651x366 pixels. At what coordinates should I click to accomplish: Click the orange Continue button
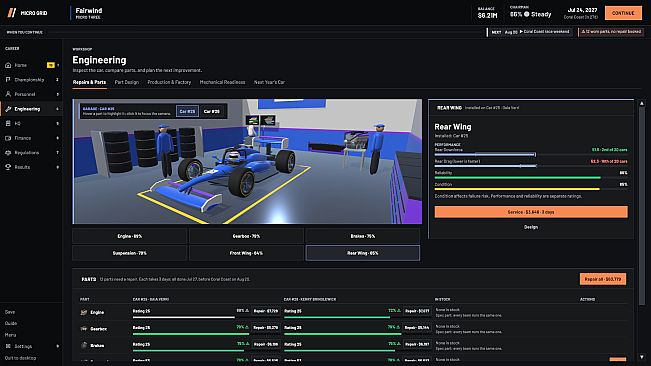point(623,13)
